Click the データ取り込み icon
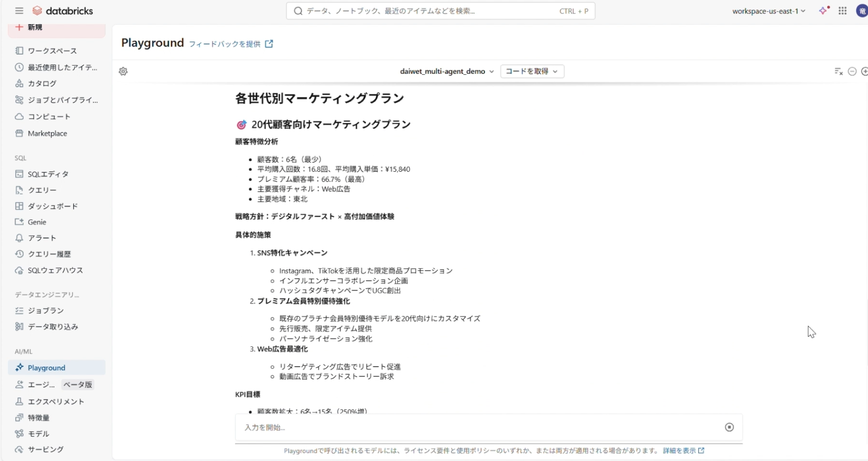 pos(19,327)
